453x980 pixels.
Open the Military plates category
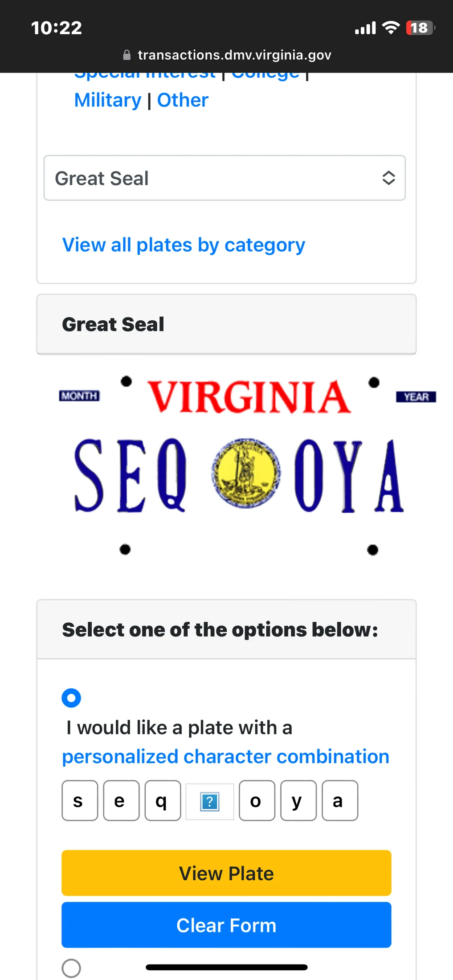(x=108, y=100)
